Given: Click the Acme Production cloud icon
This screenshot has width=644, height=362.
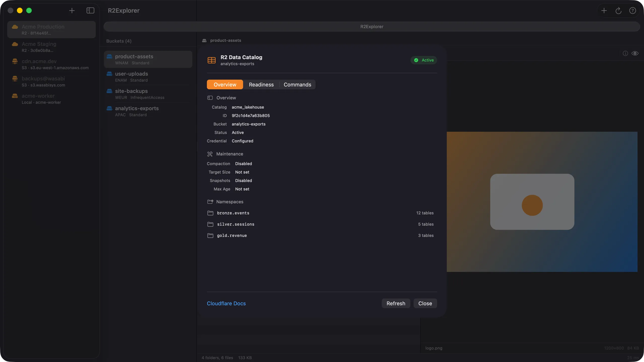Looking at the screenshot, I should (15, 27).
